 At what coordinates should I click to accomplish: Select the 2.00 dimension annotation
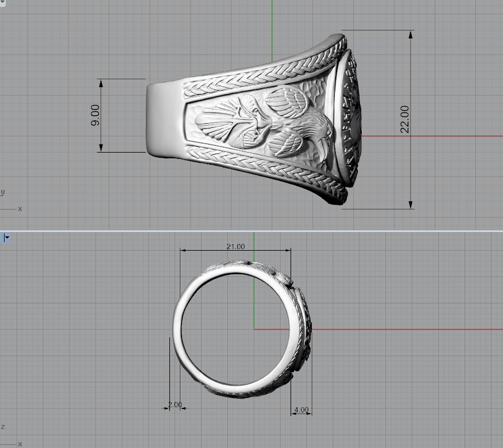pos(175,404)
